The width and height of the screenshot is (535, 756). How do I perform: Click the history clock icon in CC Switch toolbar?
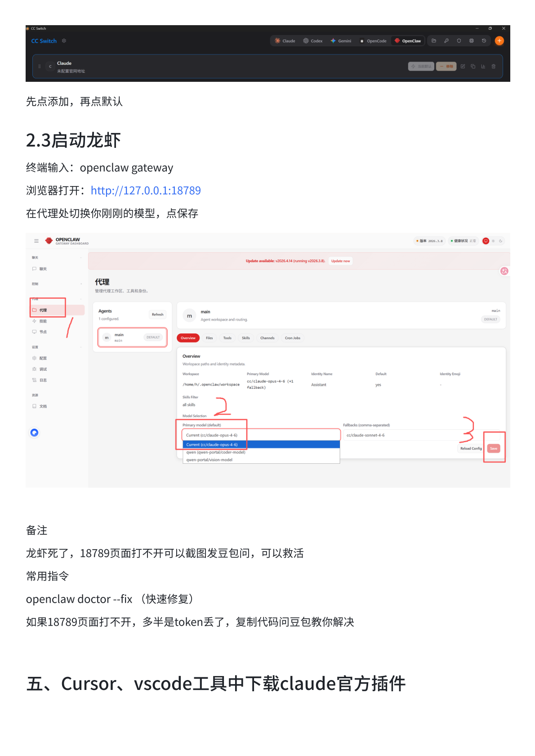coord(484,41)
